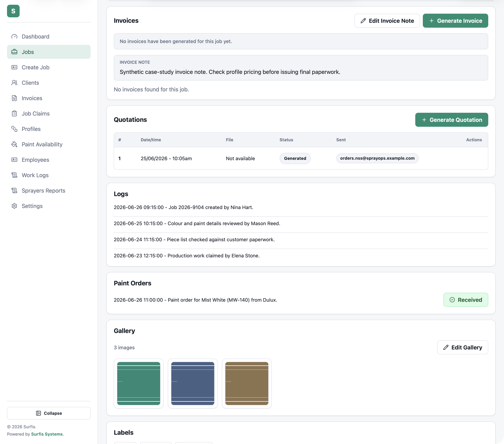Click the Edit Invoice Note button
This screenshot has width=504, height=444.
tap(387, 21)
